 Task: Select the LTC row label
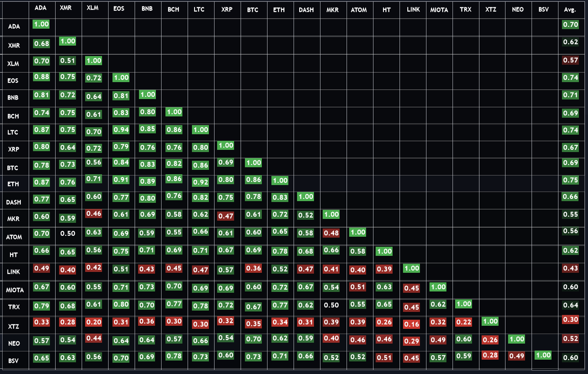tap(13, 132)
